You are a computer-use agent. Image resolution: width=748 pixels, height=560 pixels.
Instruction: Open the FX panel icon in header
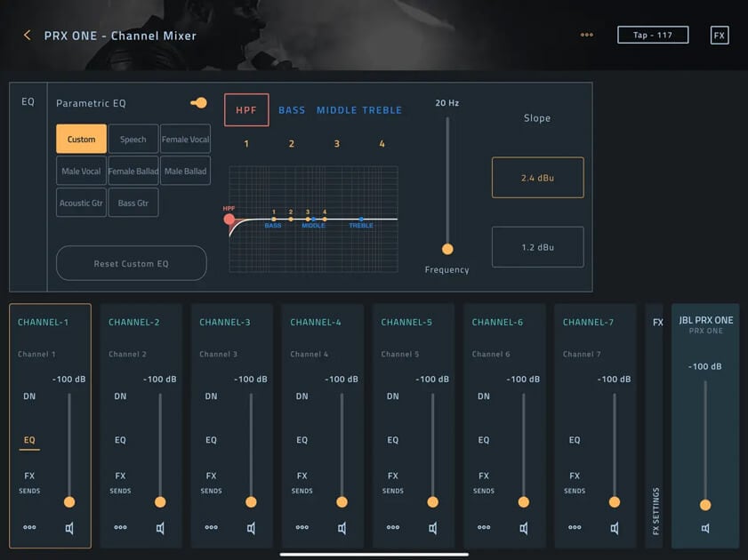[x=720, y=36]
